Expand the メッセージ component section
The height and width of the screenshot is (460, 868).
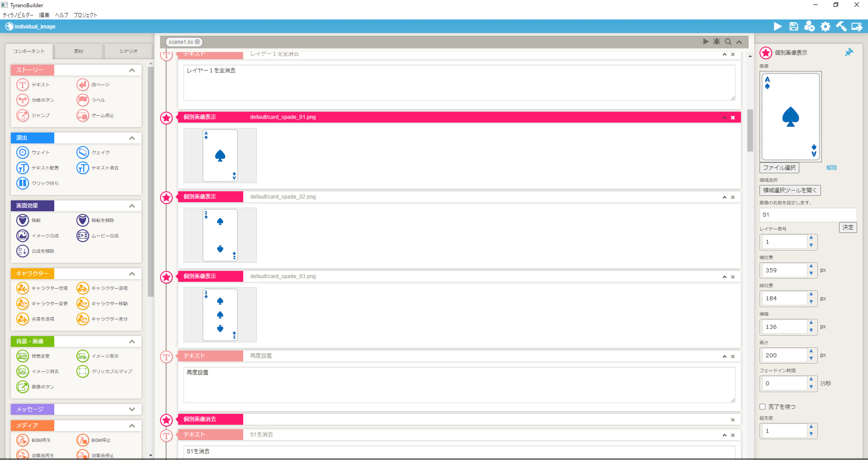click(132, 409)
